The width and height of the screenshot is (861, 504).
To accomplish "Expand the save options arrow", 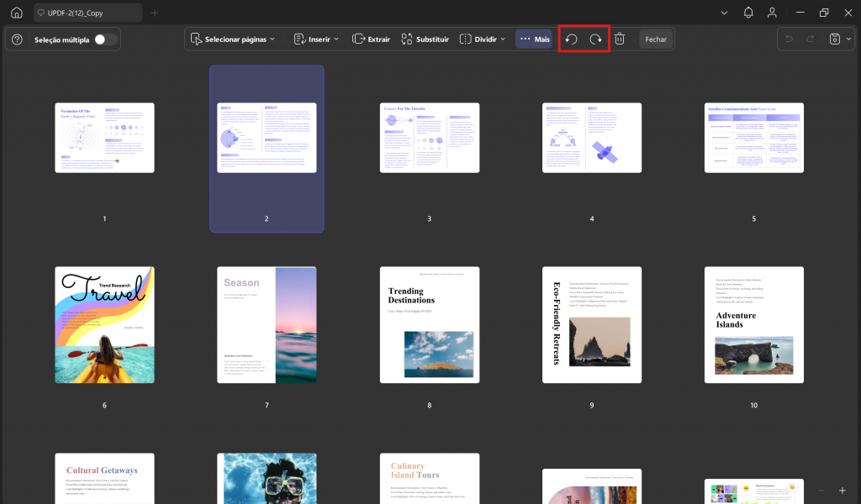I will click(x=849, y=39).
